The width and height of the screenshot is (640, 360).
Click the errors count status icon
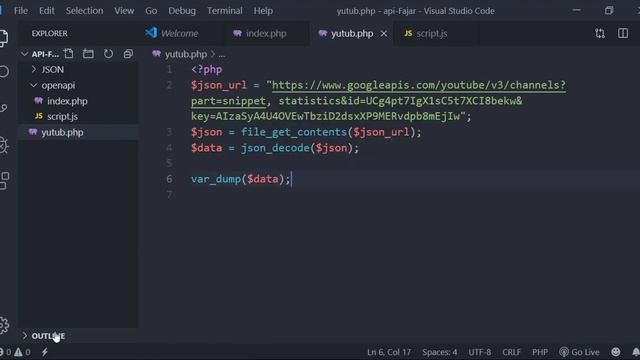5,352
